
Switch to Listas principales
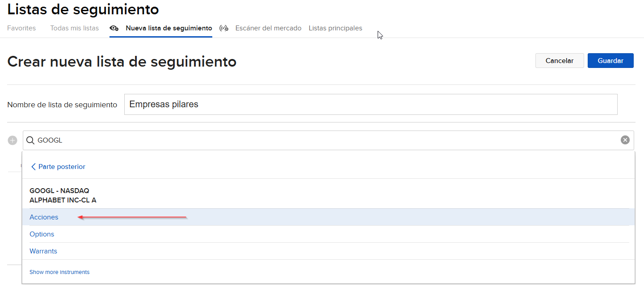click(335, 28)
